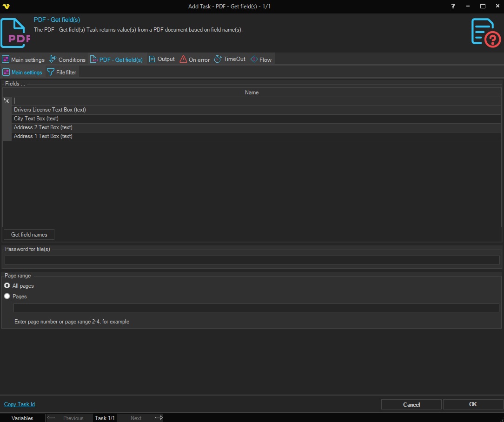
Task: Click the Get field names button
Action: [29, 235]
